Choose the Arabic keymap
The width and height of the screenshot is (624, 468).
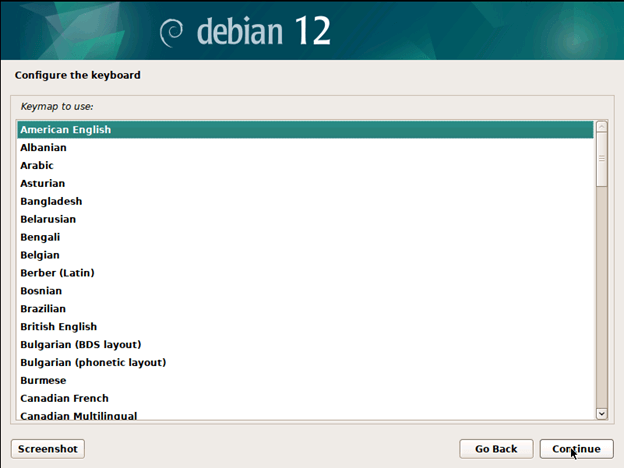tap(305, 166)
